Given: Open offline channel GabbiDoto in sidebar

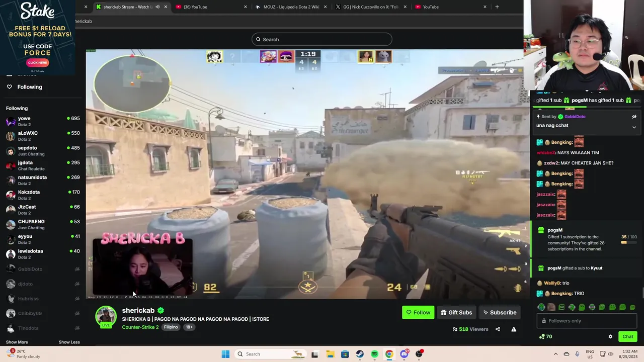Looking at the screenshot, I should [x=43, y=269].
